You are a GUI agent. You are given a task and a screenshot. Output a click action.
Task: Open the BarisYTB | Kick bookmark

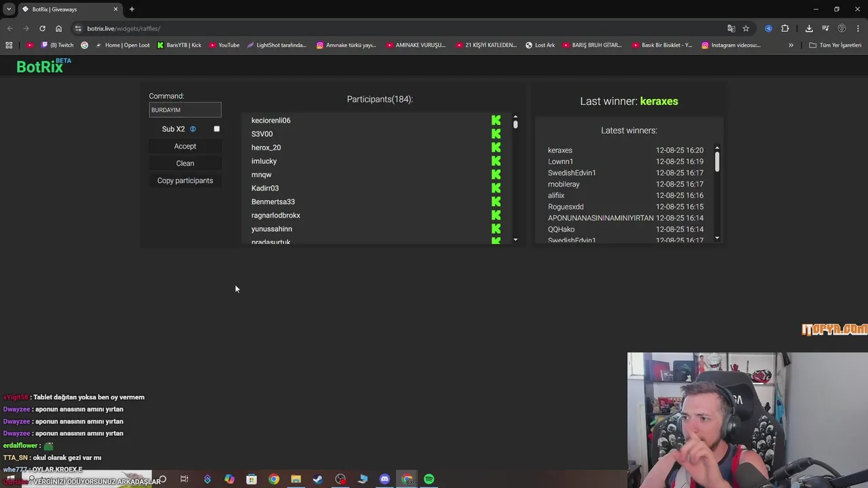point(179,45)
